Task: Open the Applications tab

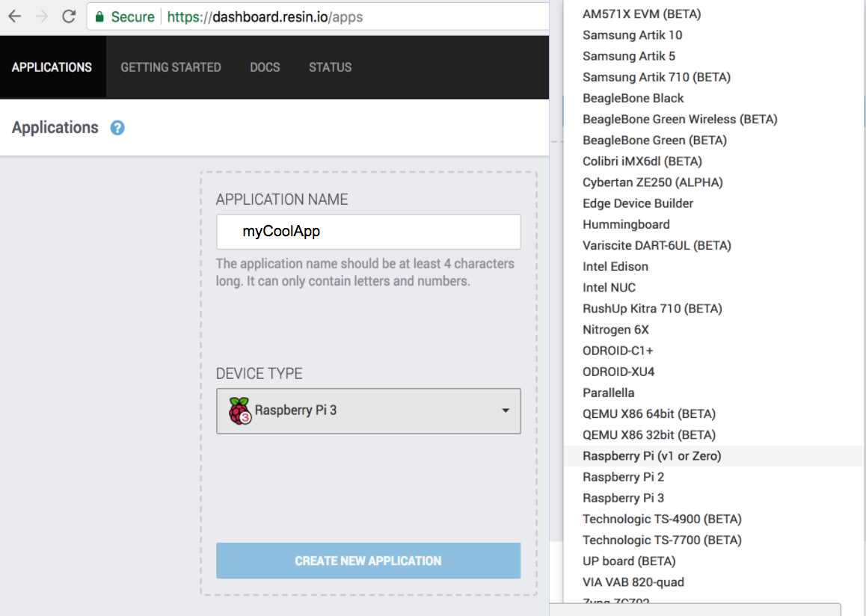Action: (52, 67)
